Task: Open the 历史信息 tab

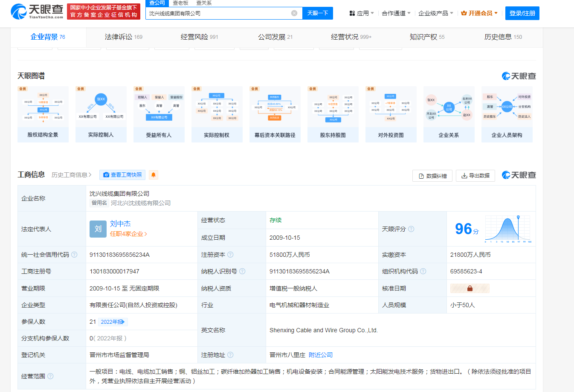Action: click(503, 37)
